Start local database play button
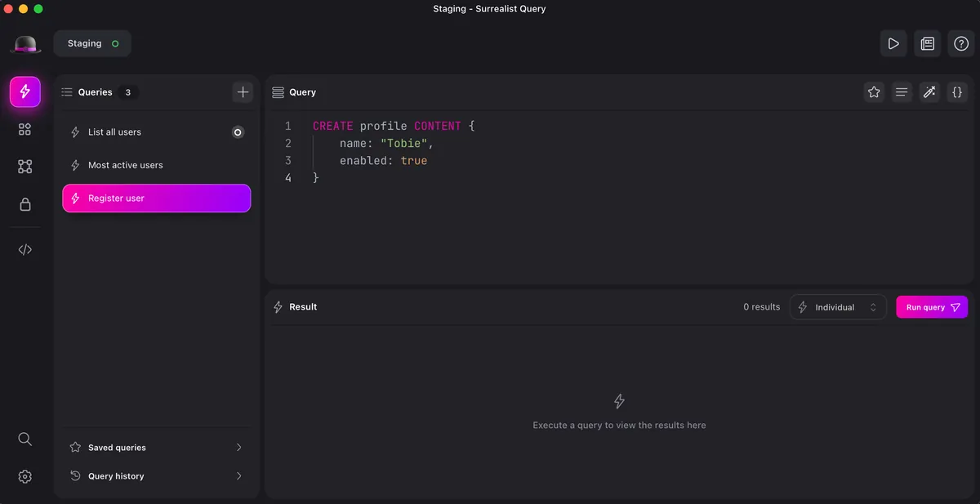The image size is (980, 504). [893, 44]
